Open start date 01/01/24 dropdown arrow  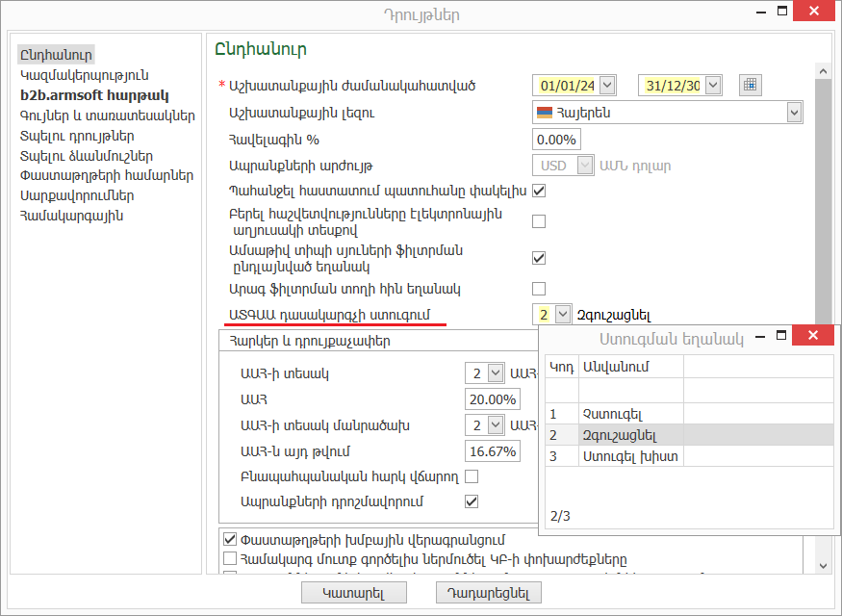point(606,85)
